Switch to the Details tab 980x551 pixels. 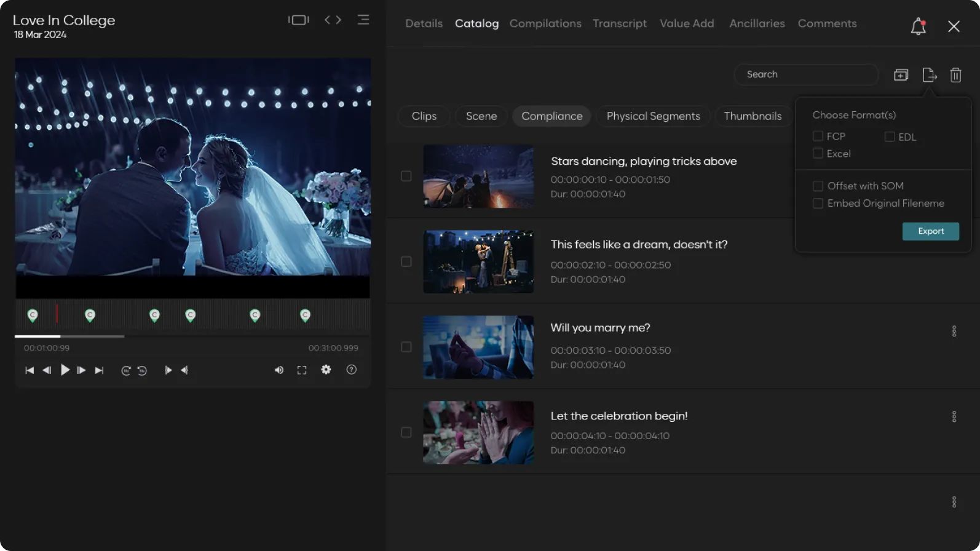[x=424, y=23]
